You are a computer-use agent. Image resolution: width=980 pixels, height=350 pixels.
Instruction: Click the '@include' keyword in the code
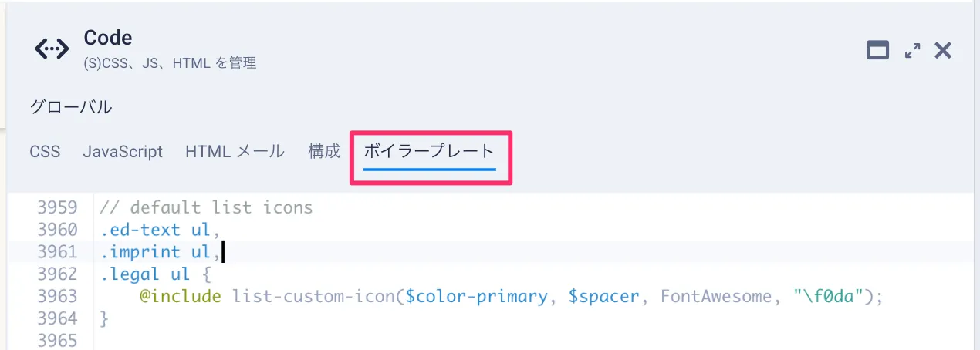181,296
